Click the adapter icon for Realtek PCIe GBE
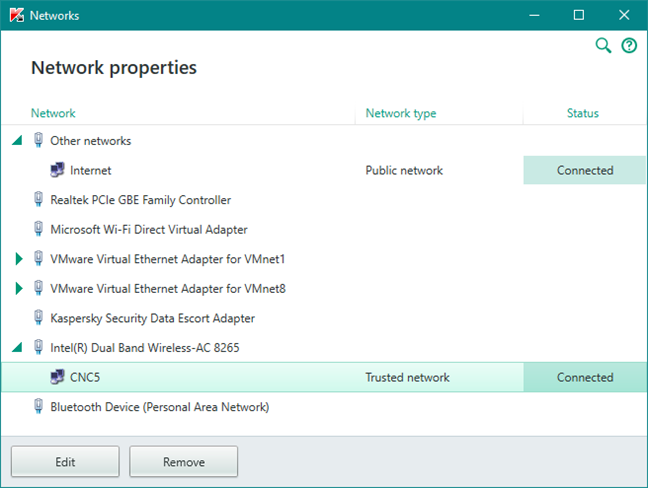648x488 pixels. tap(38, 199)
